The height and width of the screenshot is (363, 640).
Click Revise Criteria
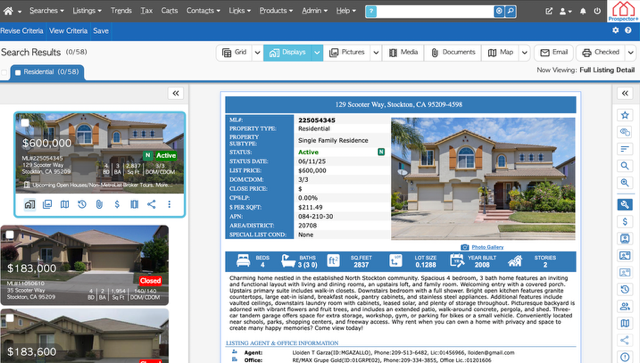22,31
